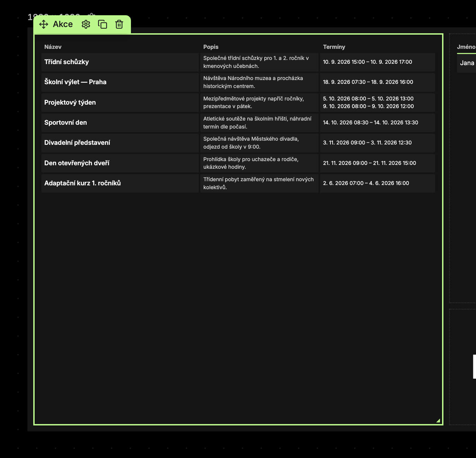Select the Projektový týden row name
The height and width of the screenshot is (458, 476).
point(70,103)
